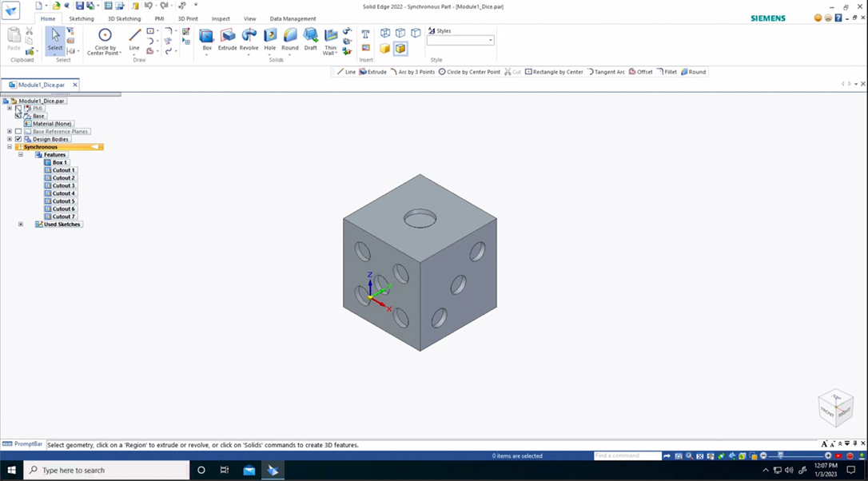Select the Circle by Center Point ribbon tool
Image resolution: width=868 pixels, height=481 pixels.
[x=105, y=41]
